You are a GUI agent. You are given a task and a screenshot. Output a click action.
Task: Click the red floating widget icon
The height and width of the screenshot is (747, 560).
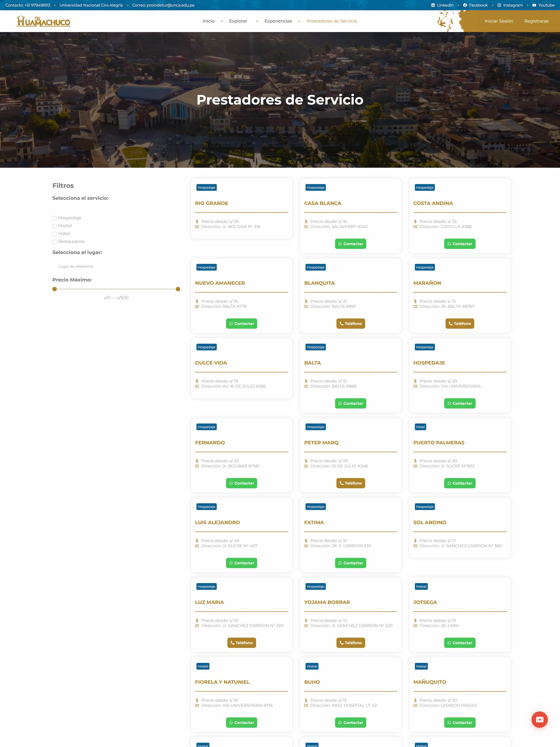539,719
